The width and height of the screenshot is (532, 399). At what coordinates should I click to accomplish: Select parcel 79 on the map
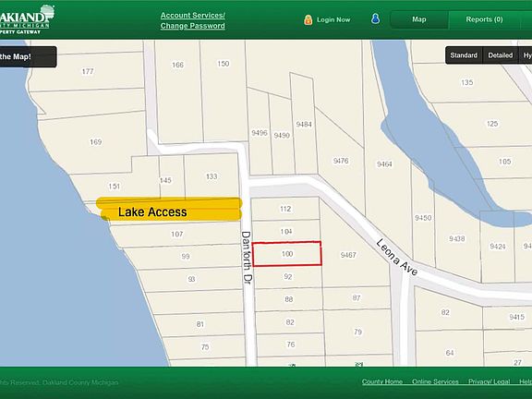point(357,332)
